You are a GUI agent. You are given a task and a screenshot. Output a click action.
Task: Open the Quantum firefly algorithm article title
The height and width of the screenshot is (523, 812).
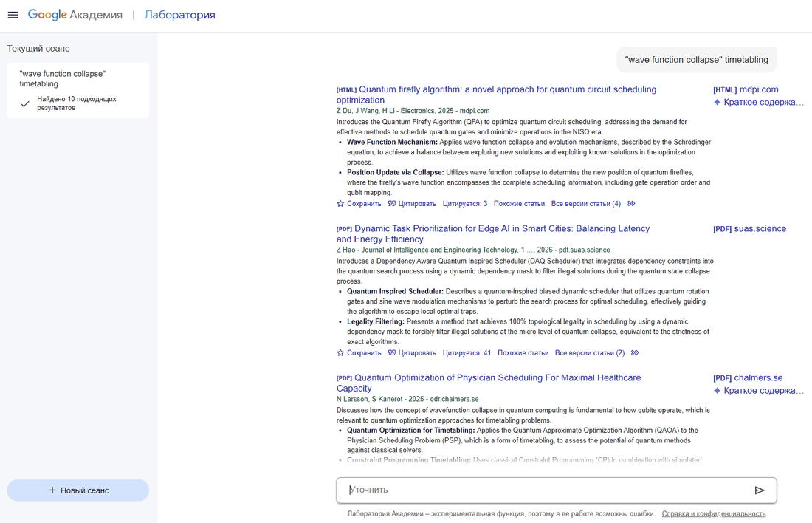click(496, 95)
